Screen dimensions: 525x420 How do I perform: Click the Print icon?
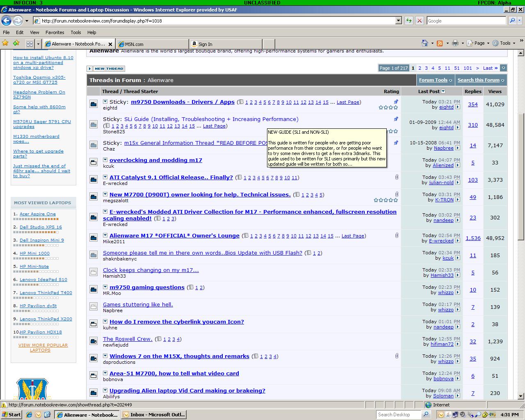tap(455, 43)
